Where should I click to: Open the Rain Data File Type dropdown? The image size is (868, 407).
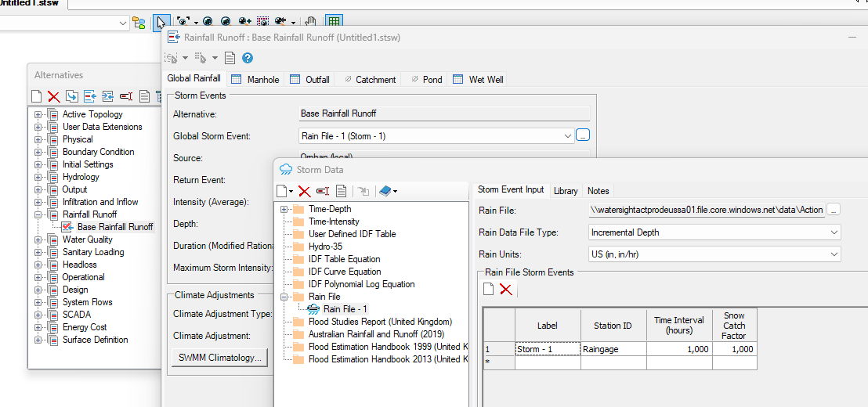(x=834, y=232)
